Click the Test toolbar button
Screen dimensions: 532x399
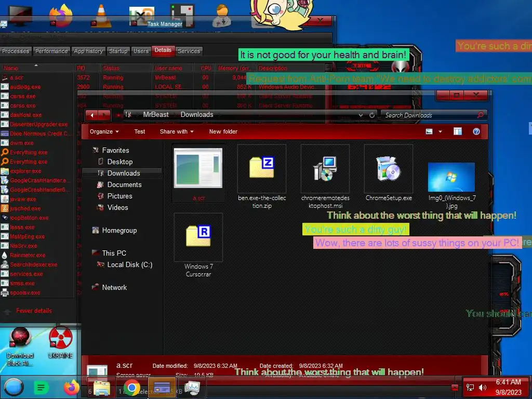click(x=139, y=131)
